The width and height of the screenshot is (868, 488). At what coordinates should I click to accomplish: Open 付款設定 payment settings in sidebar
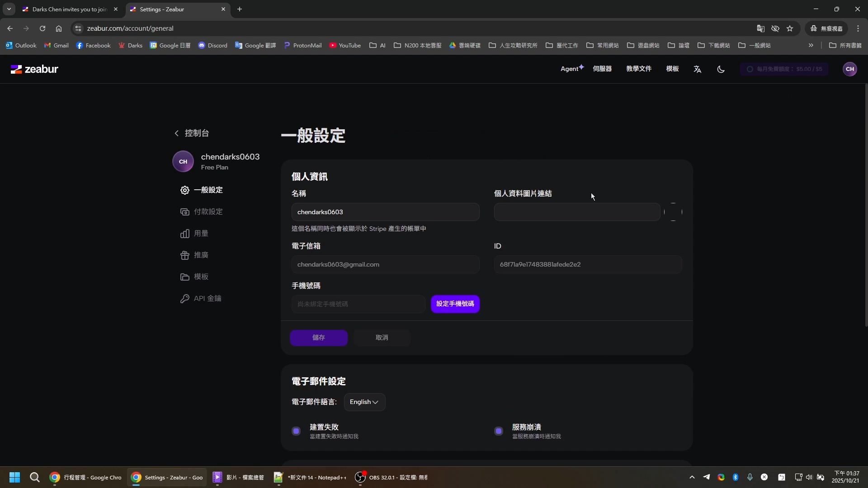point(208,211)
